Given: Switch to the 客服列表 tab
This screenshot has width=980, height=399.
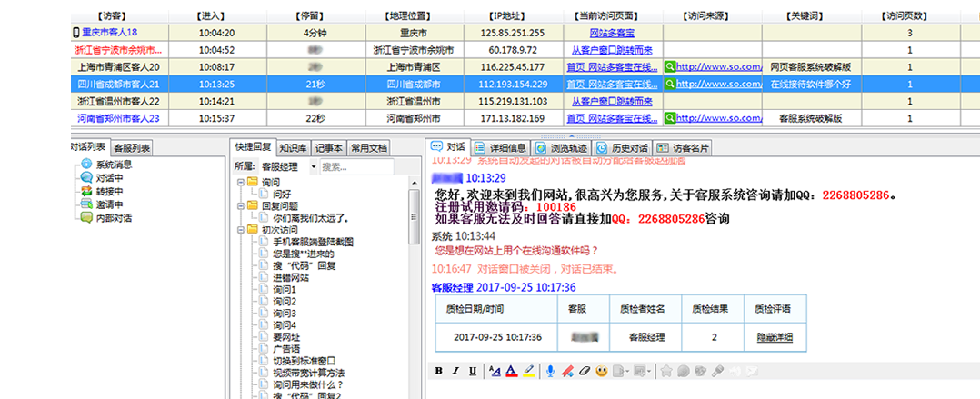Looking at the screenshot, I should [x=131, y=148].
